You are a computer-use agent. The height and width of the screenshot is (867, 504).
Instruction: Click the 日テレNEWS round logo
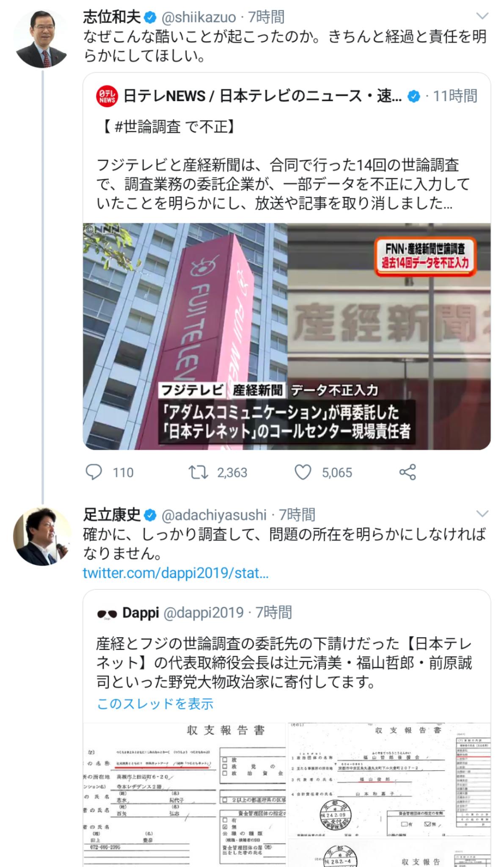pos(107,96)
